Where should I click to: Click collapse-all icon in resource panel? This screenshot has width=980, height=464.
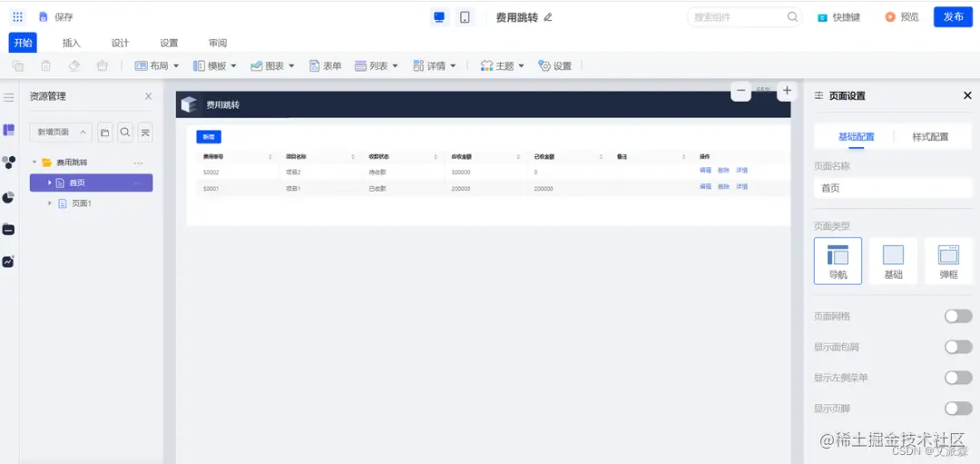[x=145, y=133]
